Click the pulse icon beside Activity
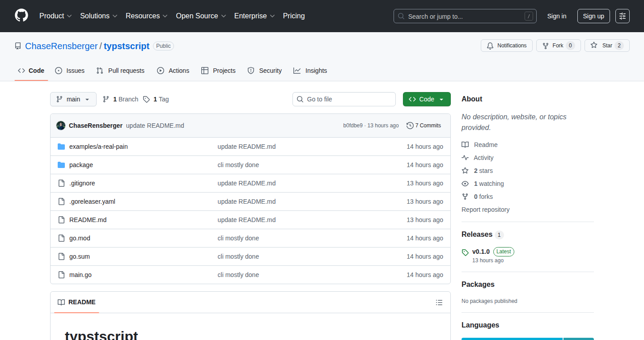The image size is (644, 340). click(465, 158)
